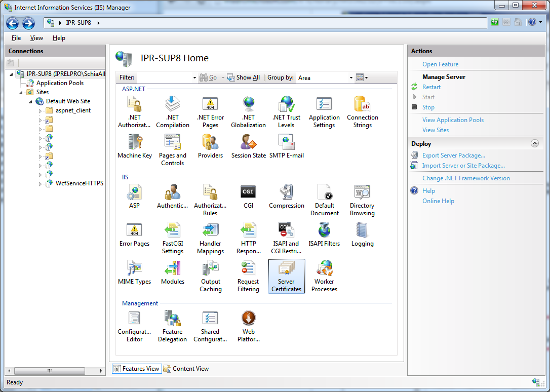The width and height of the screenshot is (550, 392).
Task: Click the View Sites link
Action: tap(436, 130)
